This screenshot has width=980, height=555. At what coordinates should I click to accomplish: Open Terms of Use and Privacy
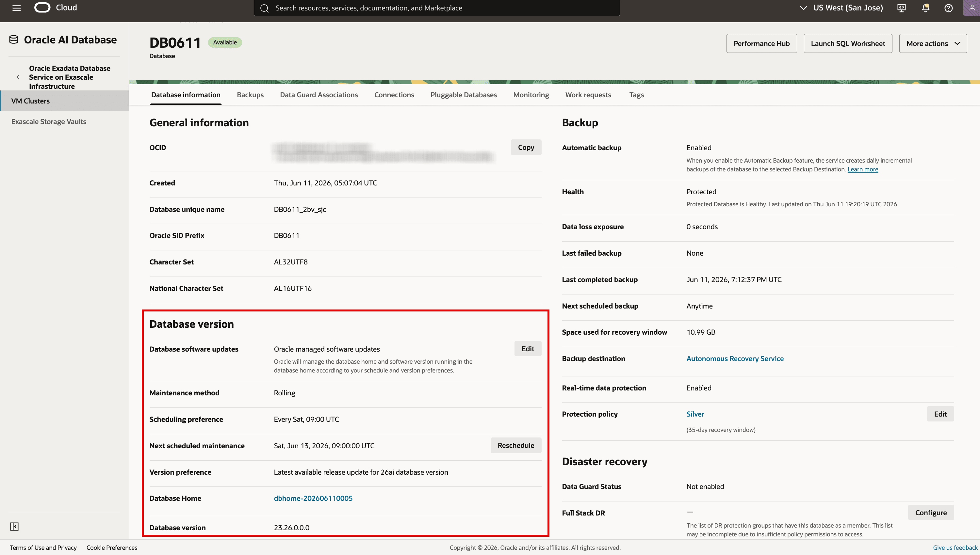click(43, 547)
